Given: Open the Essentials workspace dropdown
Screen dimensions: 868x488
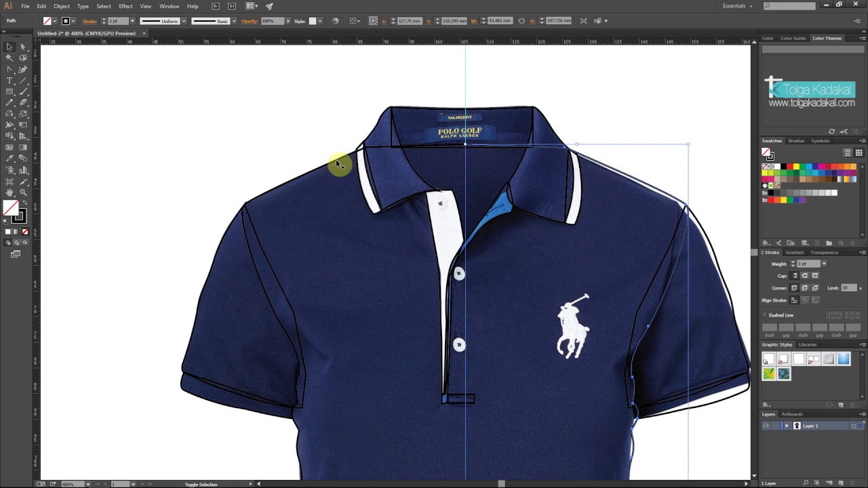Looking at the screenshot, I should pos(738,6).
